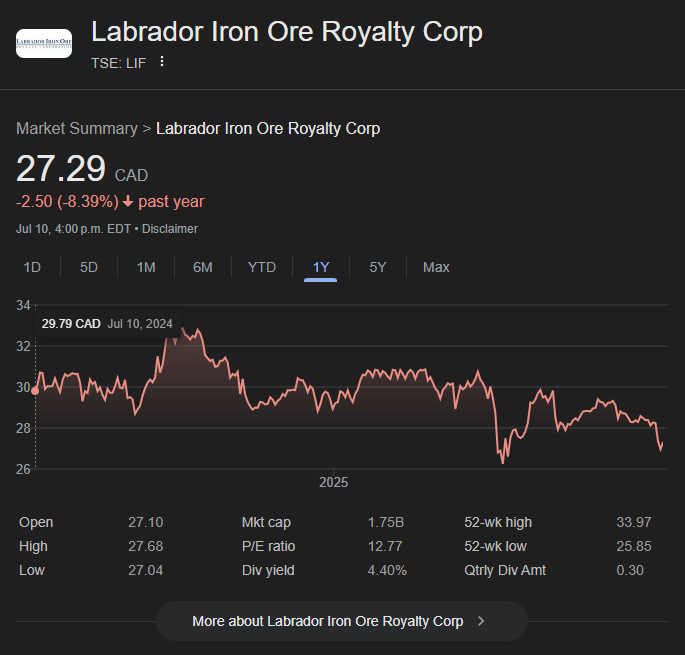The height and width of the screenshot is (655, 685).
Task: Click the Jul 10, 4:00 p.m. EDT timestamp
Action: click(73, 229)
